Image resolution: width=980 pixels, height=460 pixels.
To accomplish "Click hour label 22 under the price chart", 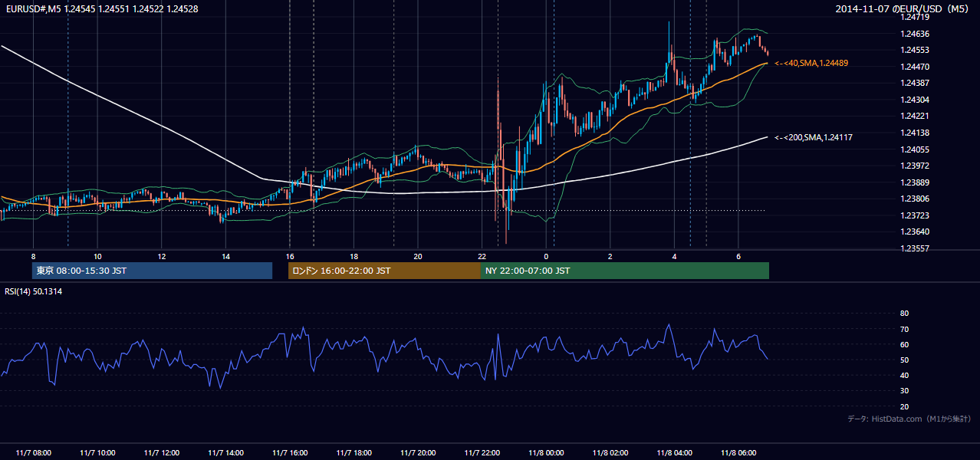I will pos(482,256).
